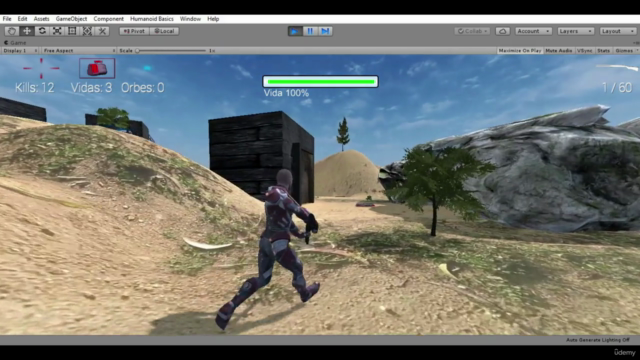
Task: Open the Layers dropdown
Action: [x=575, y=31]
